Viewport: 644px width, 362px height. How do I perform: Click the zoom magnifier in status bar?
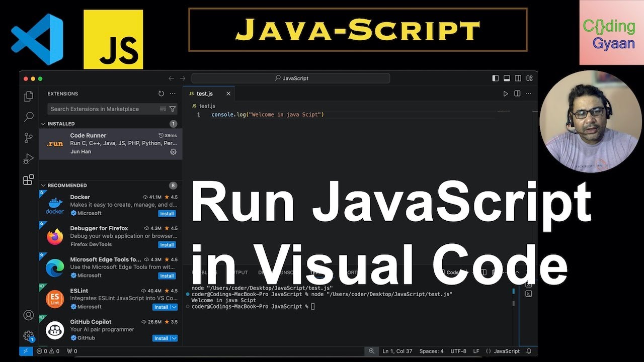(x=372, y=351)
